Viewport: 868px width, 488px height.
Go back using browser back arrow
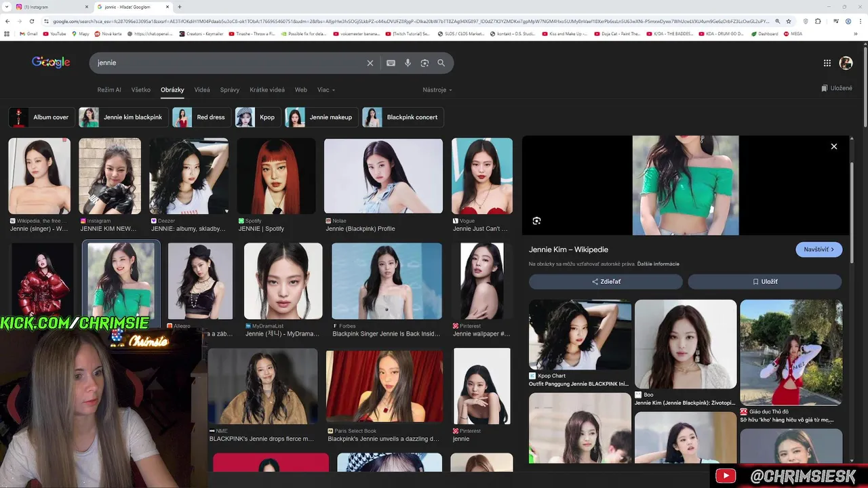click(x=7, y=22)
